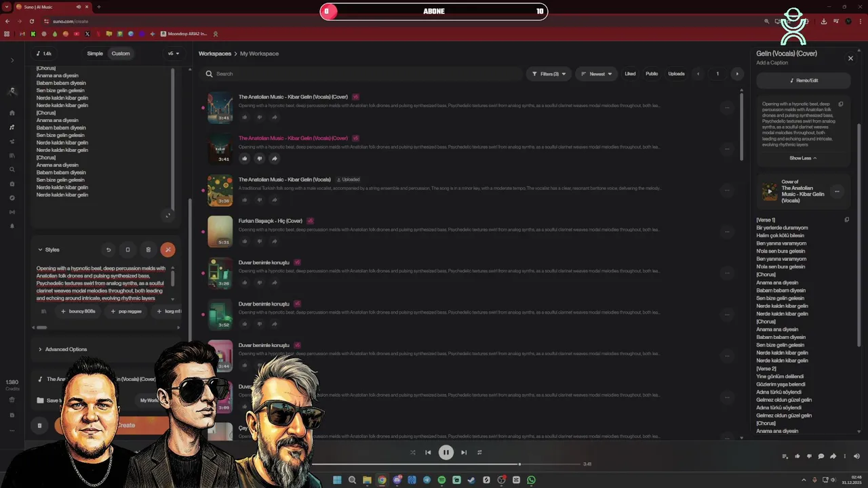Open Create page music-note sidebar icon

pos(12,127)
